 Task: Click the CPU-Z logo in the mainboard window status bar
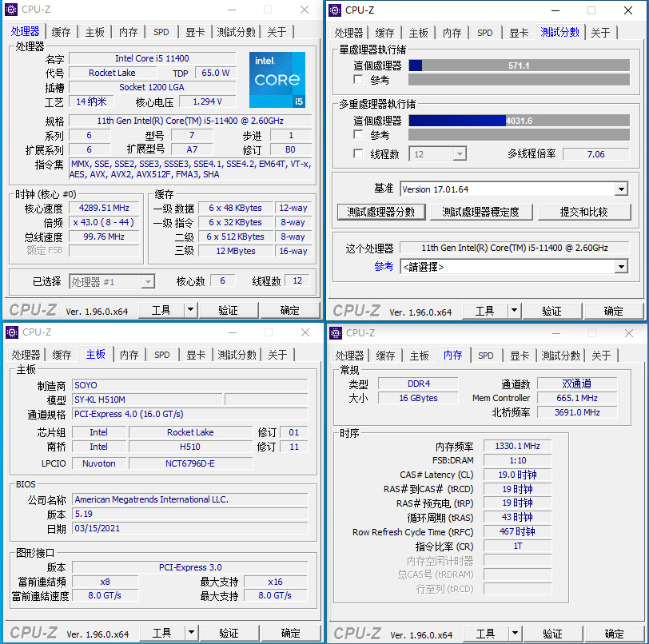(35, 632)
